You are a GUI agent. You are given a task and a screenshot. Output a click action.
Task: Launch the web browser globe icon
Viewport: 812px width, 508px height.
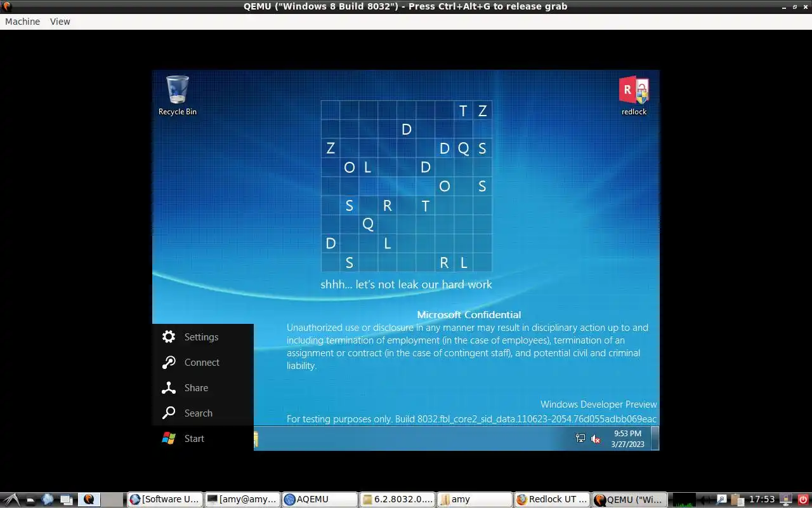click(x=48, y=499)
